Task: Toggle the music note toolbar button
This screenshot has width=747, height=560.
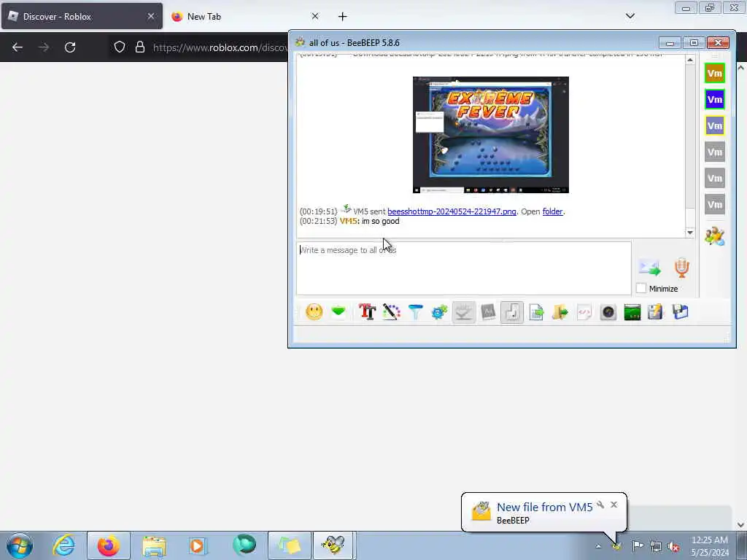Action: (x=512, y=312)
